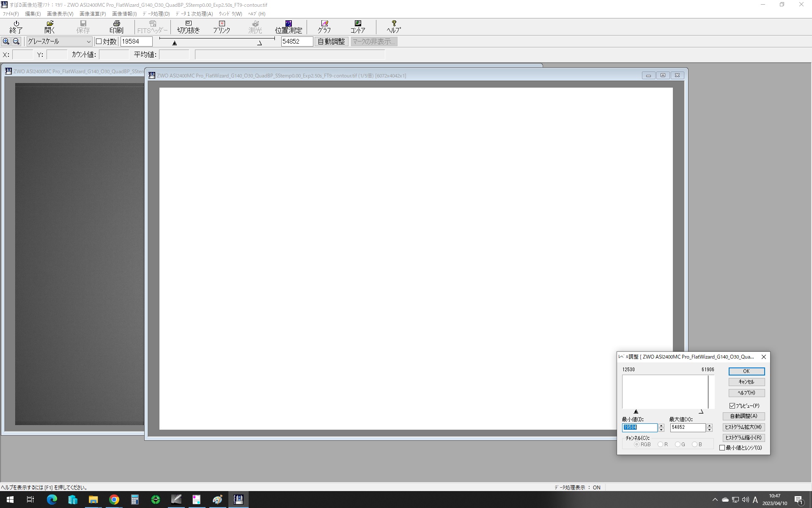The width and height of the screenshot is (812, 508).
Task: Open the 画像情報(I) menu
Action: (124, 14)
